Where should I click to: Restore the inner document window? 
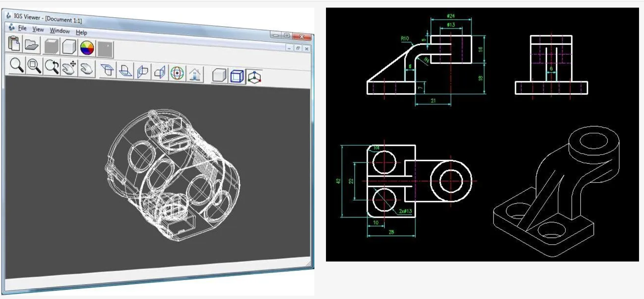coord(298,48)
